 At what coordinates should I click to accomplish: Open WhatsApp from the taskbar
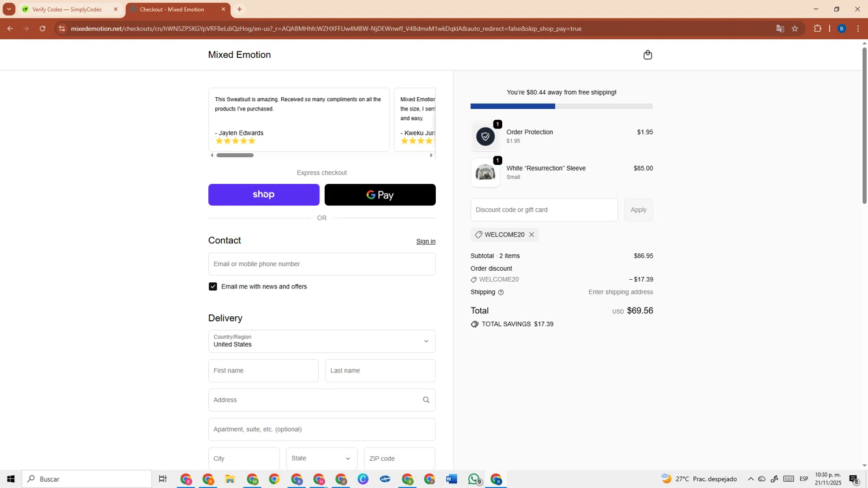(x=475, y=479)
